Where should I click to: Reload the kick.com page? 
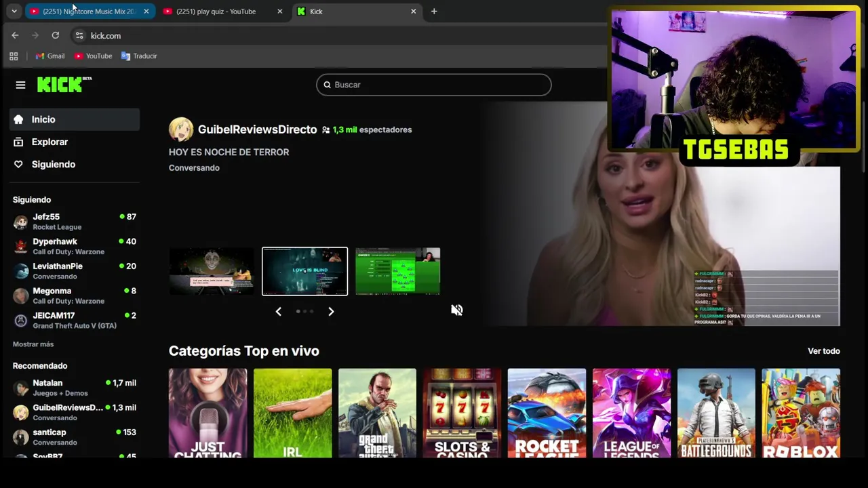[56, 35]
